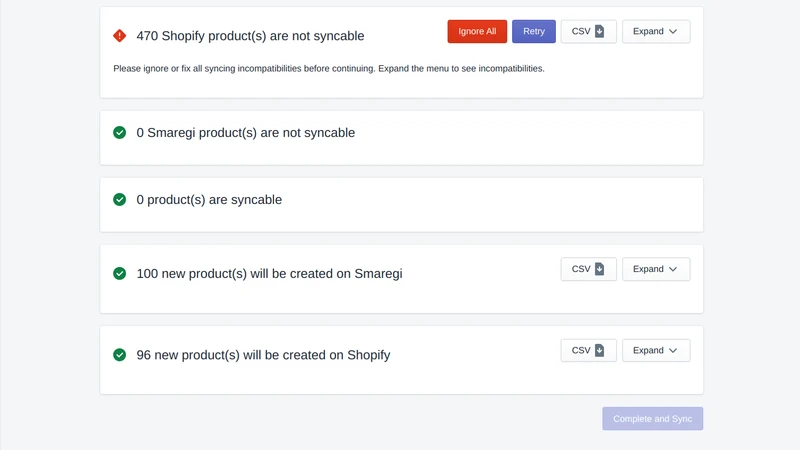Select '96 new product(s) will be created on Shopify'

(x=263, y=355)
